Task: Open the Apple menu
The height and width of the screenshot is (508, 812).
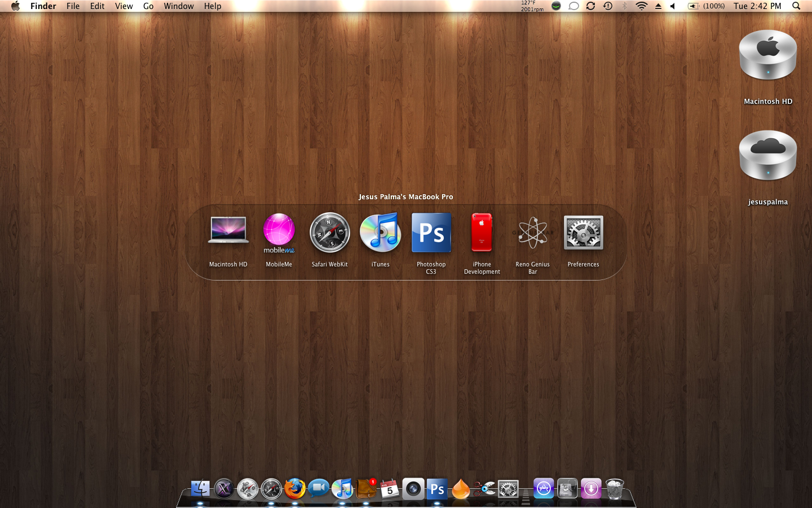Action: tap(15, 6)
